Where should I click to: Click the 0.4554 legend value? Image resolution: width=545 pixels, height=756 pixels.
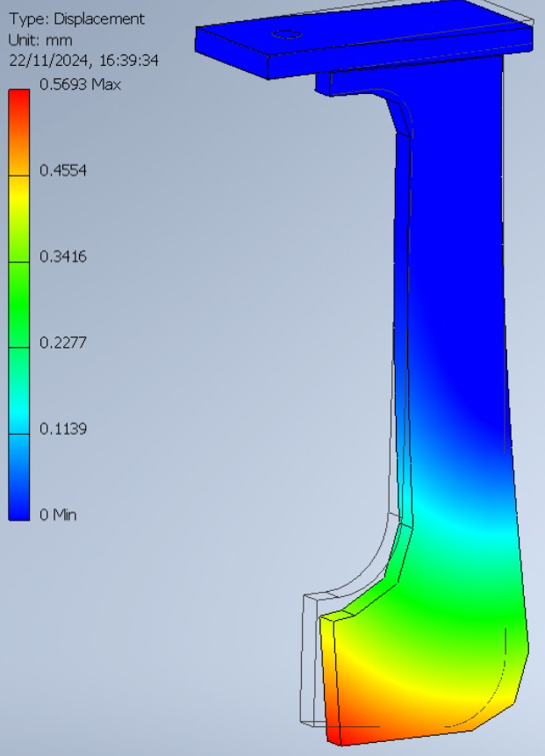click(x=63, y=170)
